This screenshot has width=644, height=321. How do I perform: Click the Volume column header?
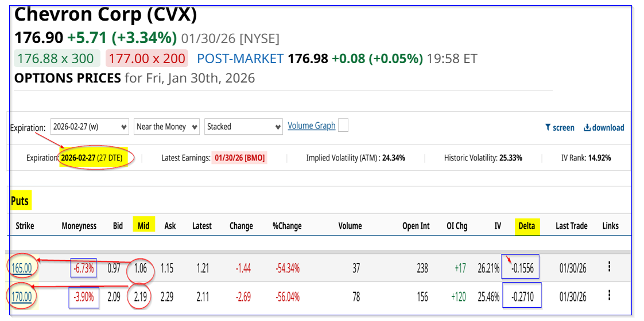click(x=350, y=226)
